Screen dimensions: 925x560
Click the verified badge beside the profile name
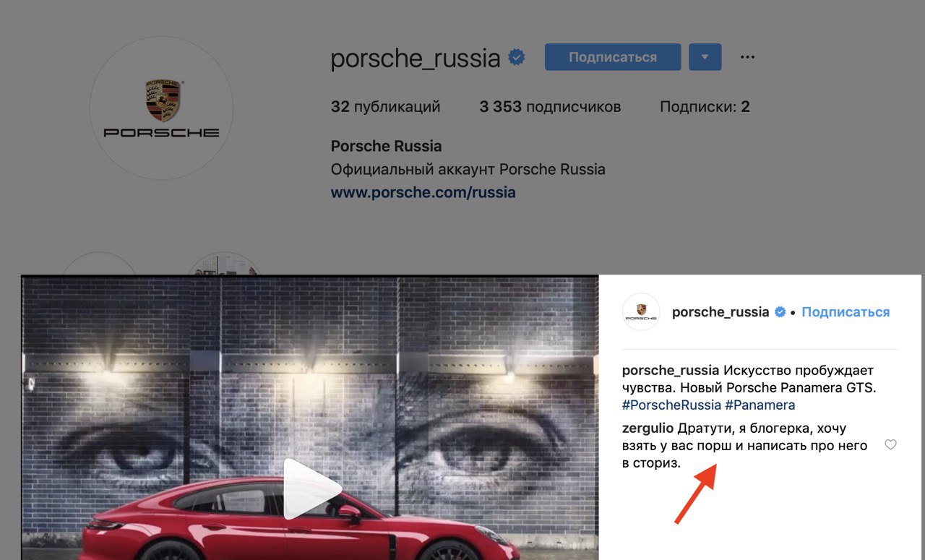(x=516, y=57)
